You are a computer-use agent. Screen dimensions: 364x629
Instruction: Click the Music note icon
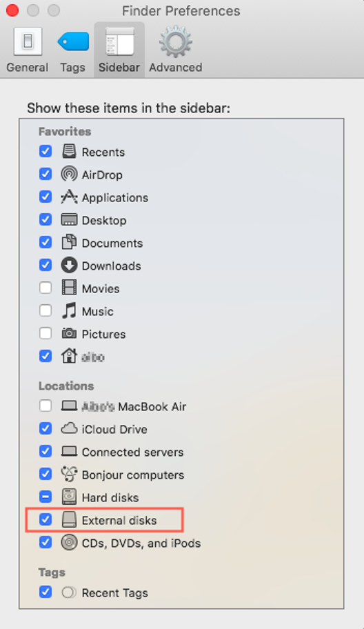(69, 311)
